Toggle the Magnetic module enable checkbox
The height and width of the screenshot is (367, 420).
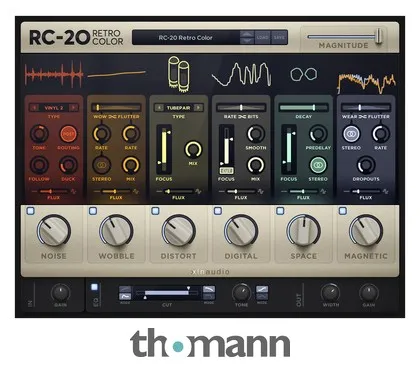(x=343, y=211)
